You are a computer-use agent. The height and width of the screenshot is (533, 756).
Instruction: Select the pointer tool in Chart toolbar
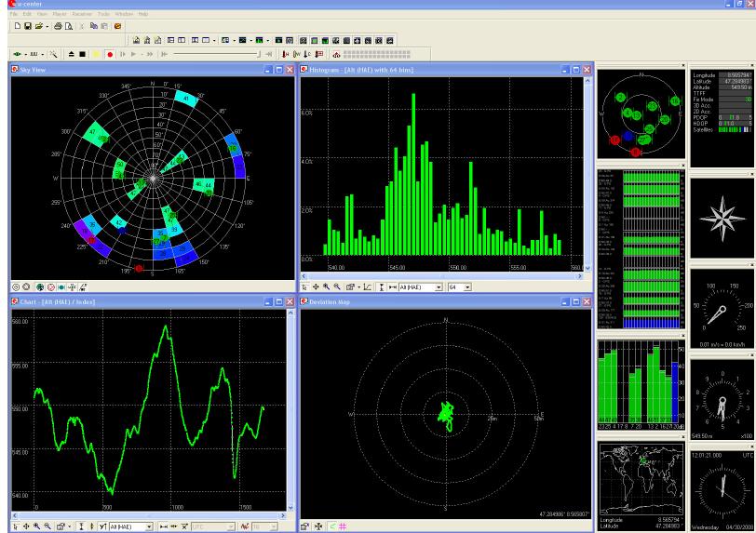coord(16,526)
